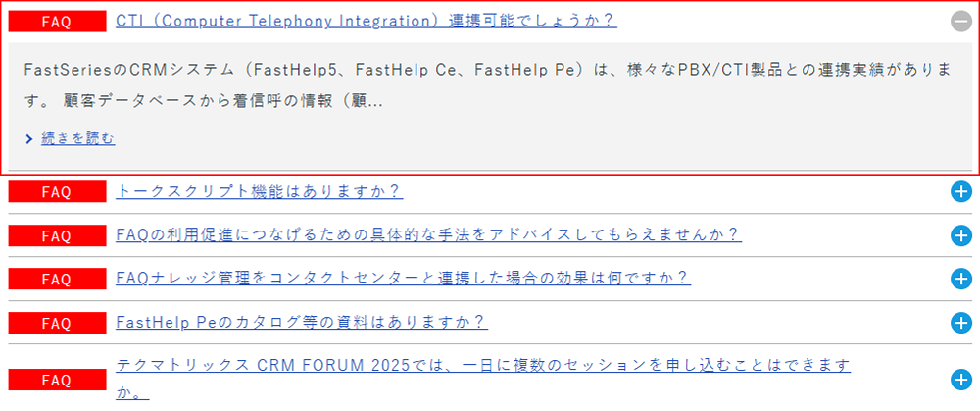Click the FAQ badge beside FastHelp Pe question
This screenshot has width=980, height=411.
point(56,323)
